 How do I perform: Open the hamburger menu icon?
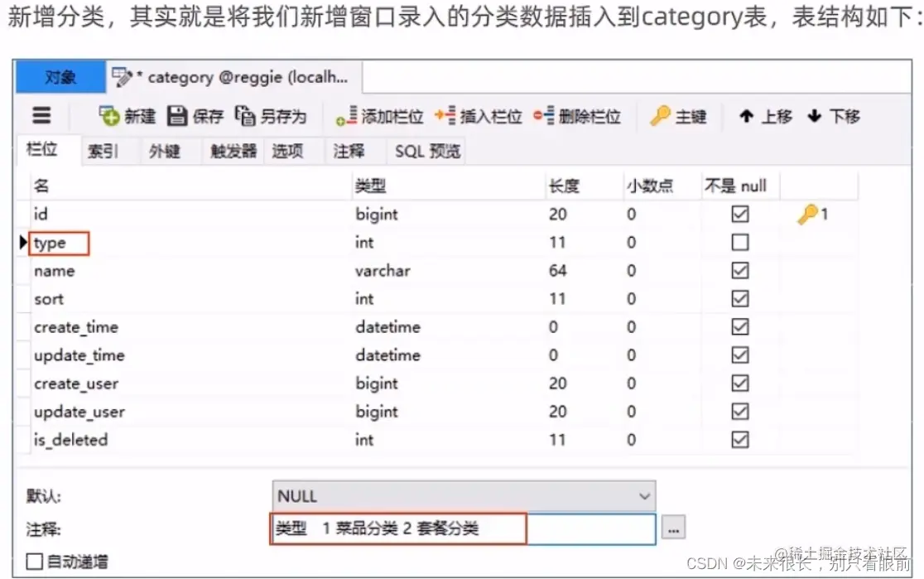point(41,115)
